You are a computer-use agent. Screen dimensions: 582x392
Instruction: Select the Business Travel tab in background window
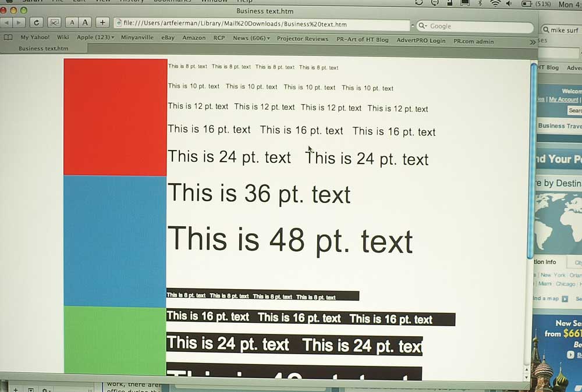pyautogui.click(x=560, y=126)
